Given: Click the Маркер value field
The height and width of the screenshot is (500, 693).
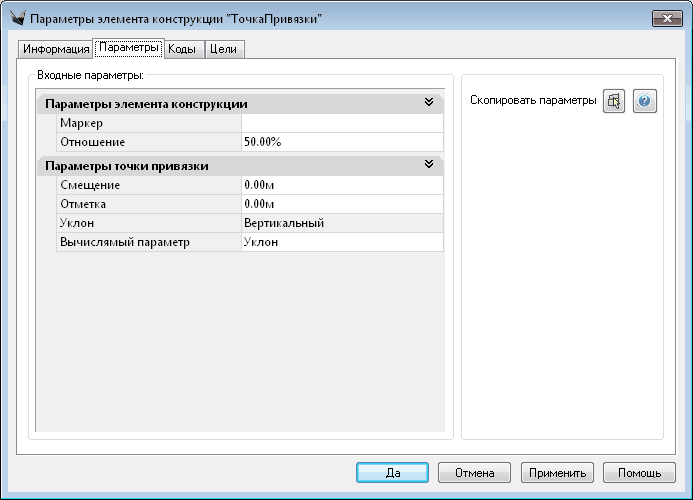Looking at the screenshot, I should [x=342, y=123].
